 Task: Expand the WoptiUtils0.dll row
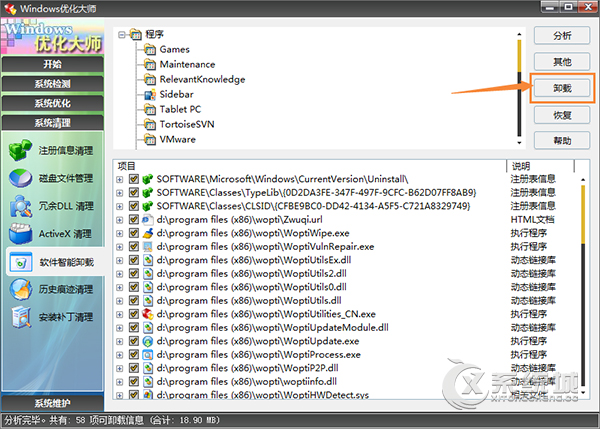(x=120, y=288)
